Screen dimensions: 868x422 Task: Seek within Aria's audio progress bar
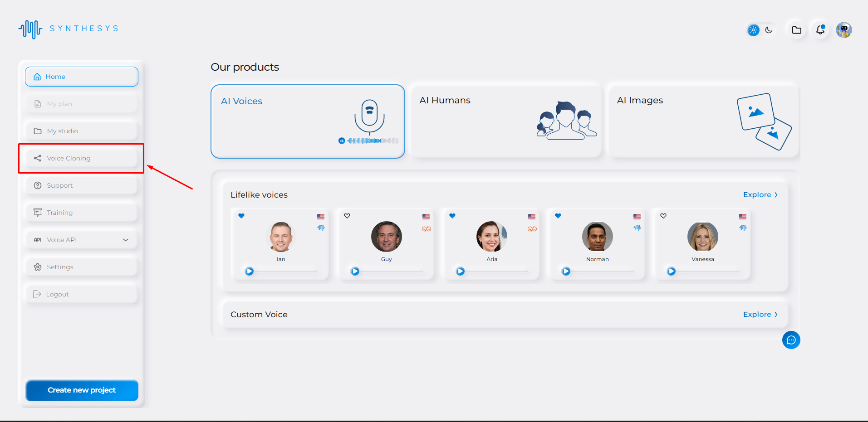[x=497, y=271]
